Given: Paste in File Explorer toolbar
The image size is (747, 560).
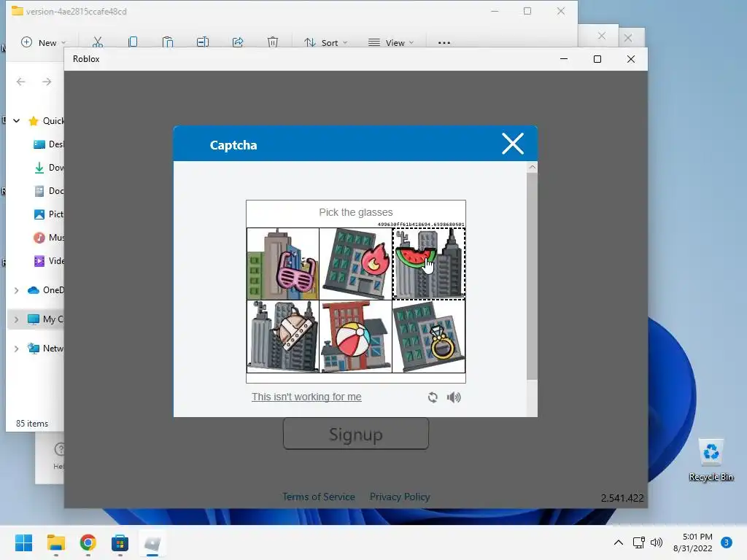Looking at the screenshot, I should coord(168,42).
